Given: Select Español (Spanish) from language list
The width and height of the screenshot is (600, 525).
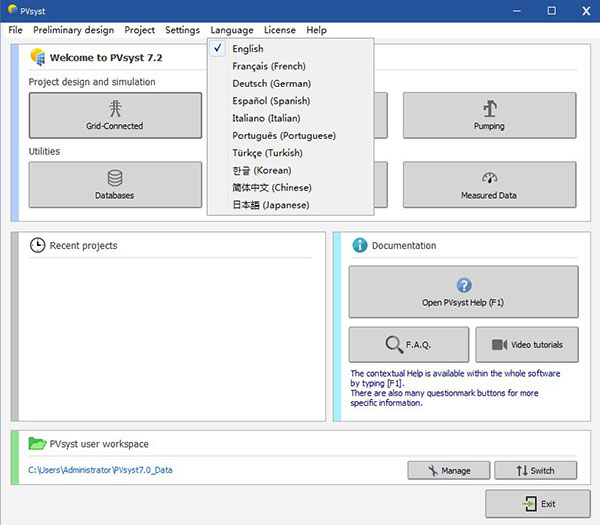Looking at the screenshot, I should click(271, 101).
